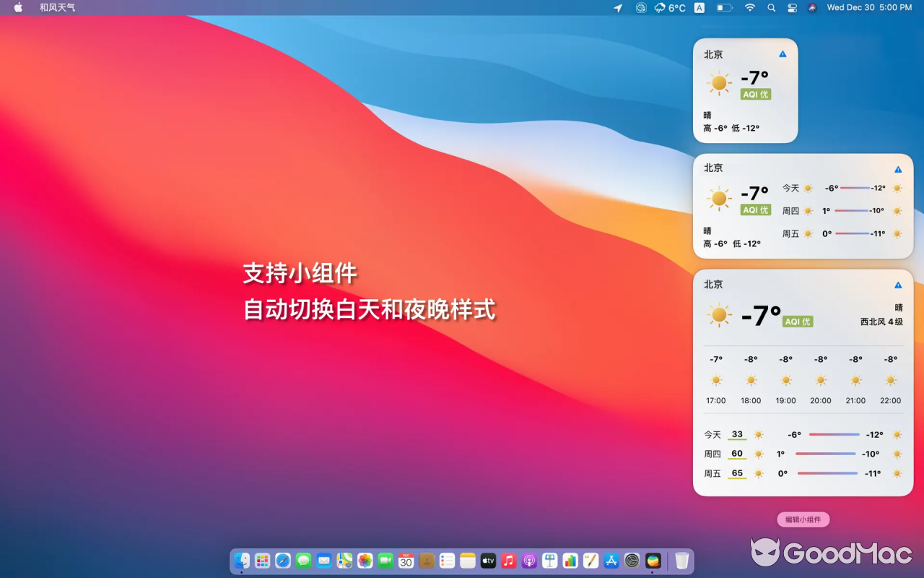Open Safari from the Dock

coord(282,561)
